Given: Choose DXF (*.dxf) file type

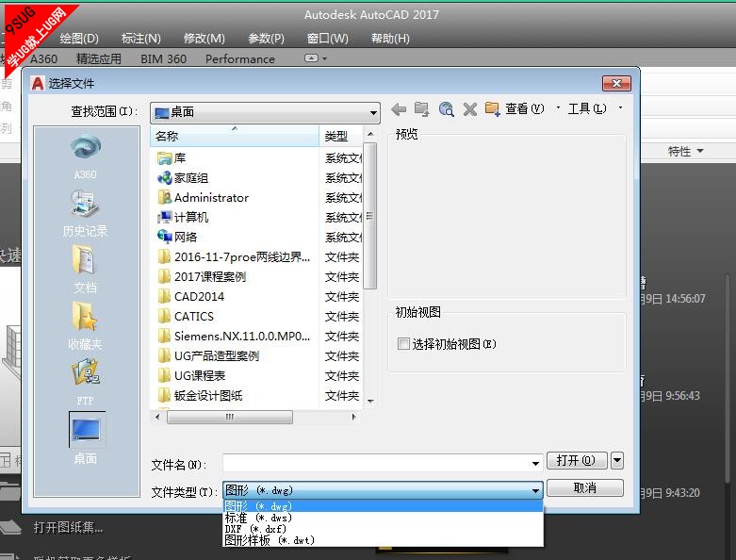Looking at the screenshot, I should (383, 529).
